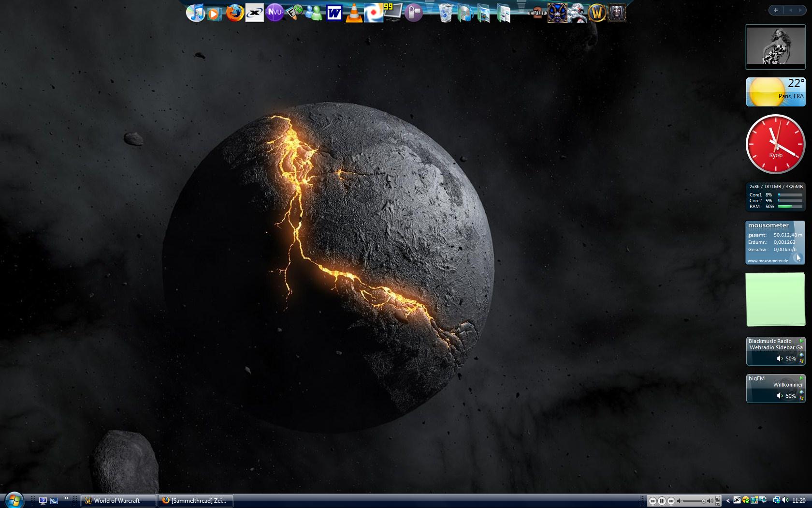The width and height of the screenshot is (812, 508).
Task: Switch to the [Sammelthread] Firefox taskbar window
Action: (x=196, y=501)
